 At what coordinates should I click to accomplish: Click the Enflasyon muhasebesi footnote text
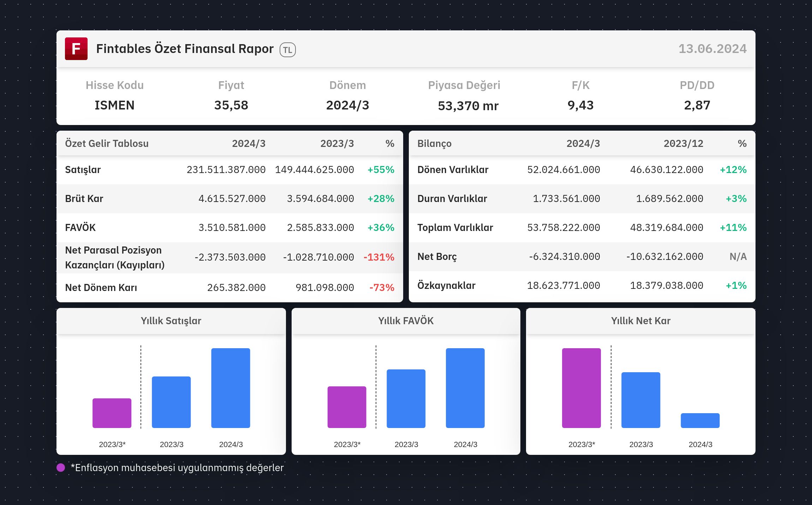point(177,468)
